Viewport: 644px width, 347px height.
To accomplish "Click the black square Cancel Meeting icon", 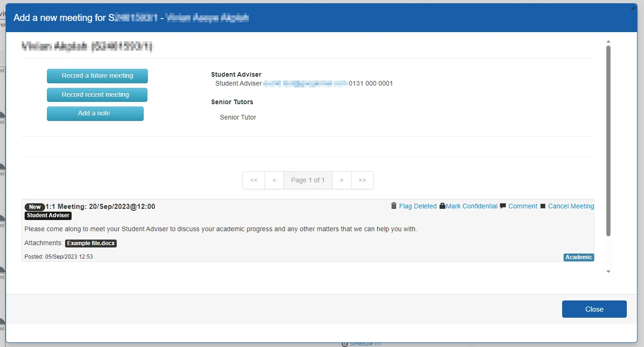I will [543, 206].
